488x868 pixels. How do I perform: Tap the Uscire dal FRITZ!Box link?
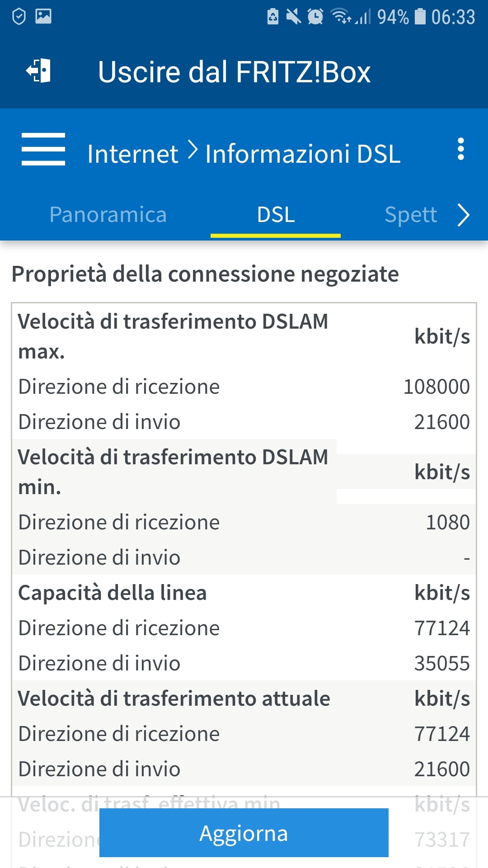(234, 72)
